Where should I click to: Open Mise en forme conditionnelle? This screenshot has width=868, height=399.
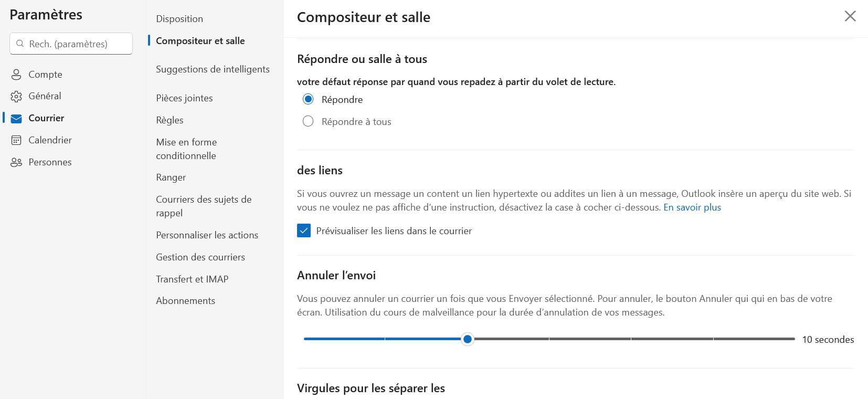[186, 149]
